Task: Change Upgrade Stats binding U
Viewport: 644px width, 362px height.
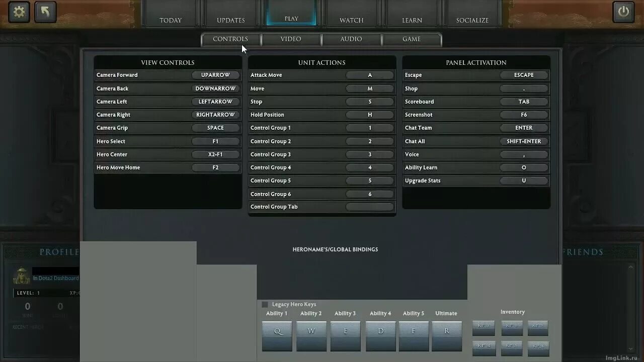Action: point(524,180)
